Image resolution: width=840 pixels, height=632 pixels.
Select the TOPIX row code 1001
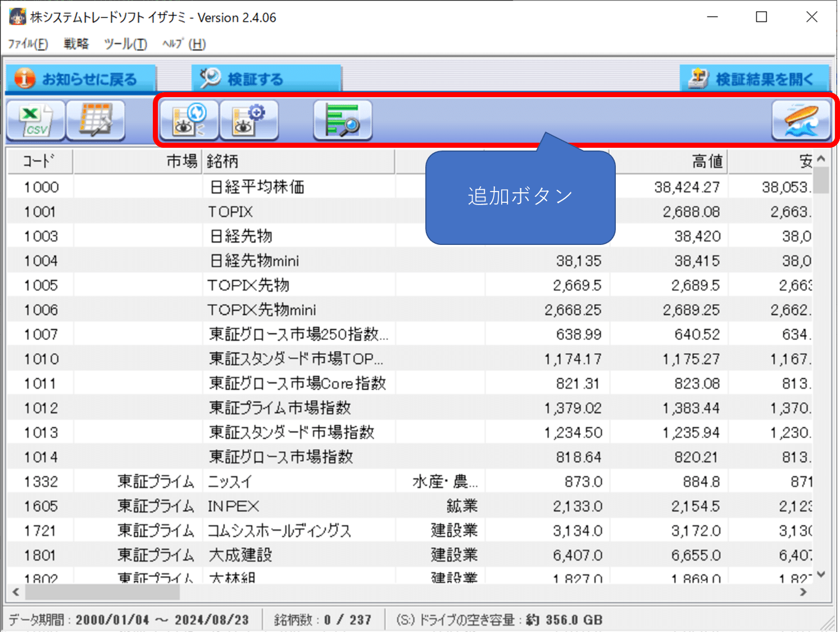point(410,212)
